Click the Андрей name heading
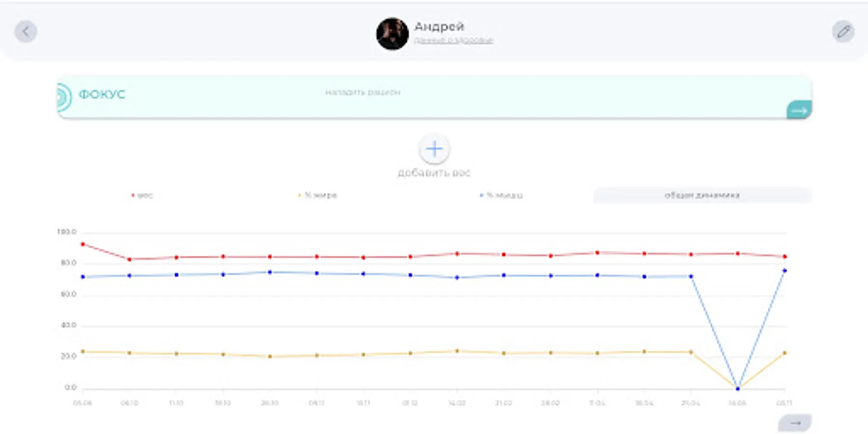 click(x=439, y=26)
